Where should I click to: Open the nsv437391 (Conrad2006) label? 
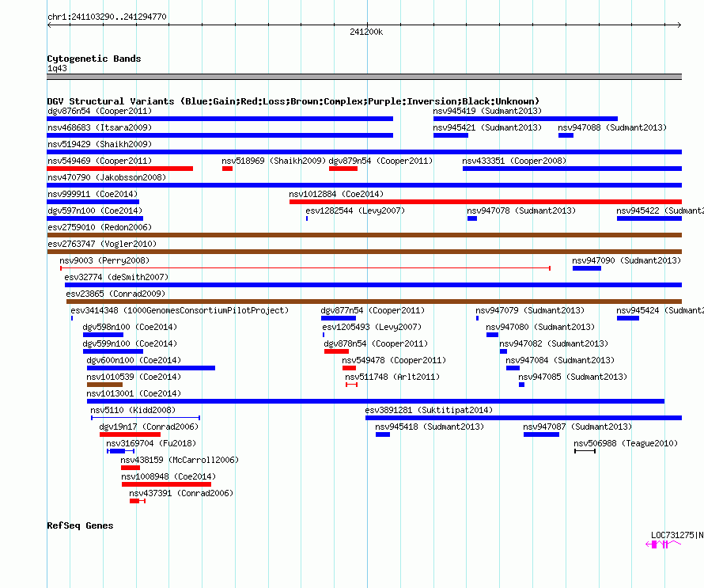[x=181, y=493]
